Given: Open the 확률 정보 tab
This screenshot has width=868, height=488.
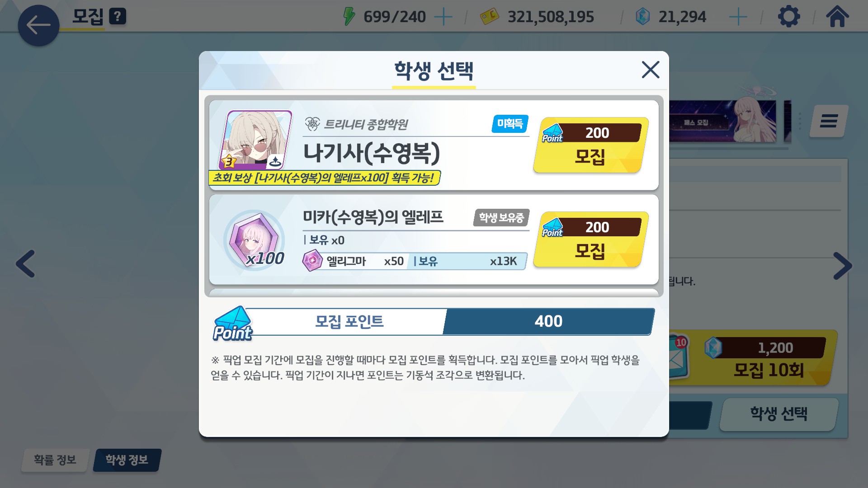Looking at the screenshot, I should (55, 460).
